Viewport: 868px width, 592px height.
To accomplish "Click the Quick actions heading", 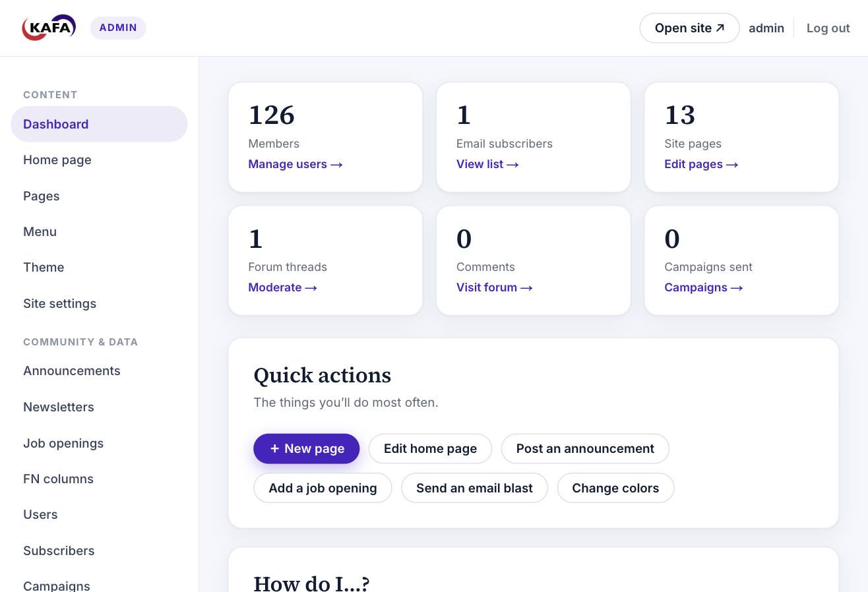I will click(x=323, y=375).
